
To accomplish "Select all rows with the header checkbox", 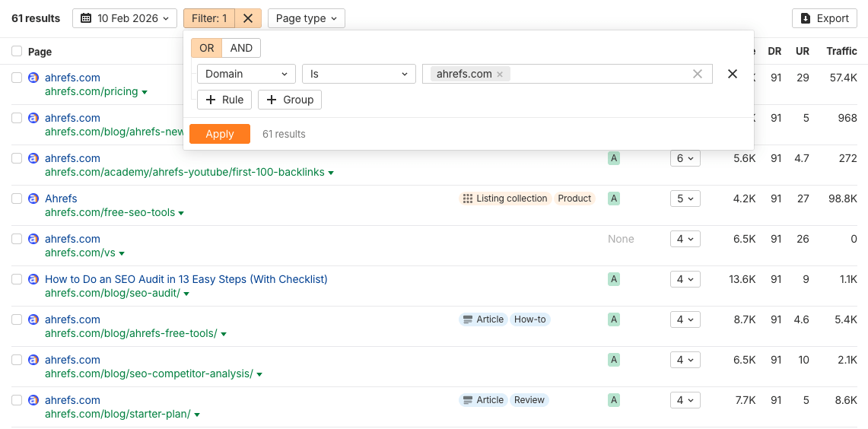I will pos(17,52).
